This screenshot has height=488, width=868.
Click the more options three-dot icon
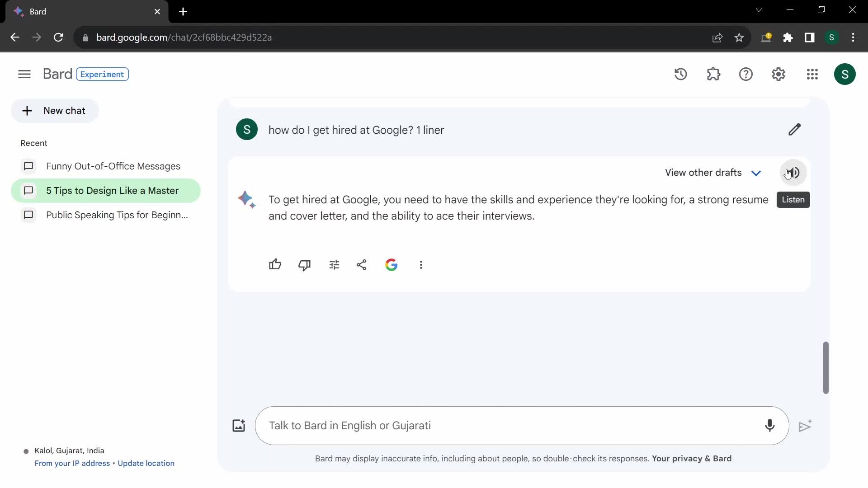pos(421,264)
